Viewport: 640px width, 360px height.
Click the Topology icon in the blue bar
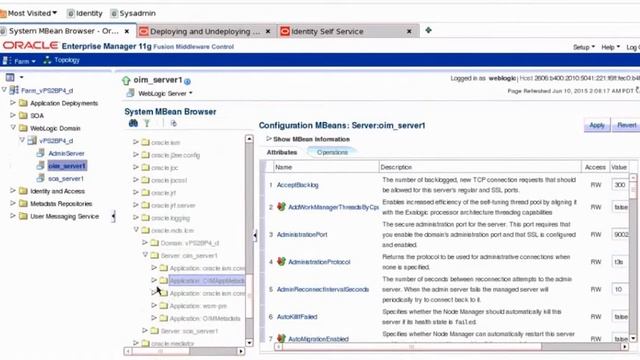click(47, 60)
